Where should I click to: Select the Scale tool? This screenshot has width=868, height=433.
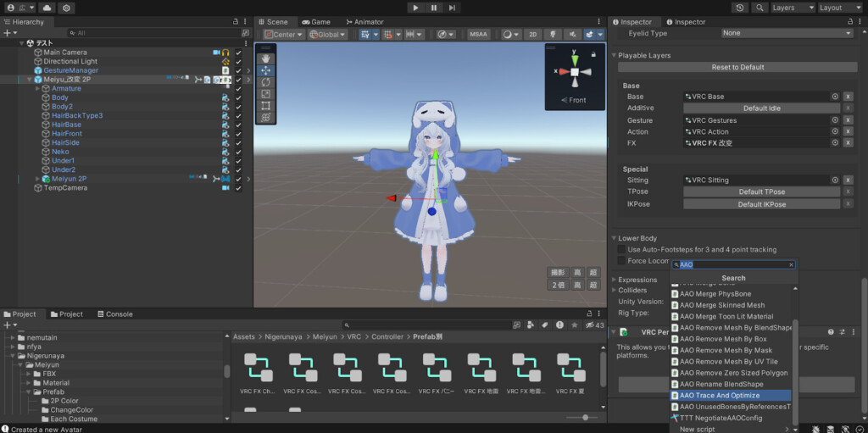tap(265, 94)
